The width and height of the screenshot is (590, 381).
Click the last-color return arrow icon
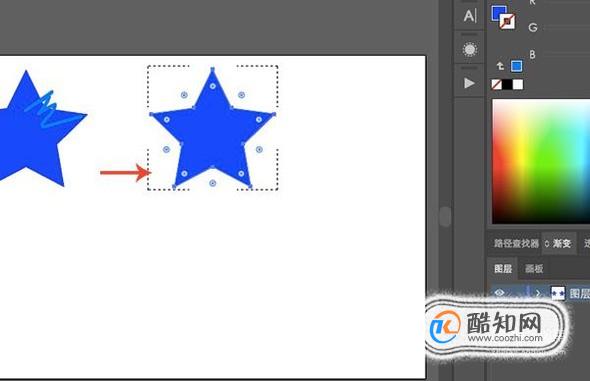[x=500, y=66]
